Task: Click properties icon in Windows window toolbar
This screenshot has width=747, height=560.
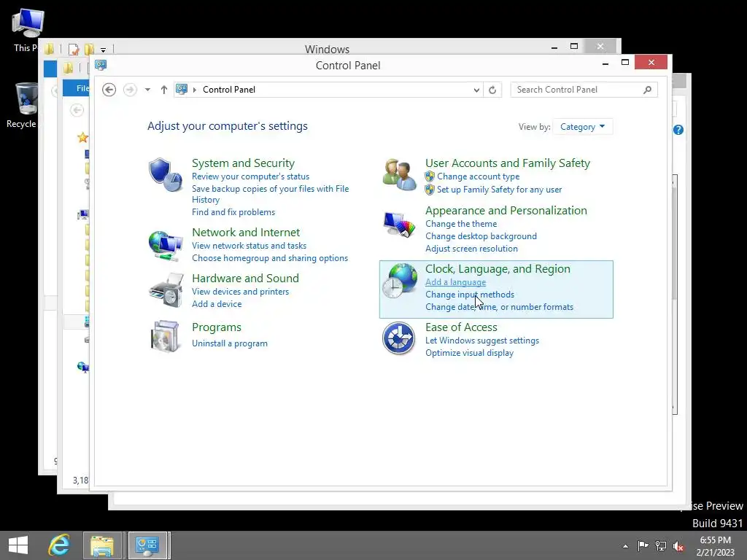Action: [x=74, y=49]
